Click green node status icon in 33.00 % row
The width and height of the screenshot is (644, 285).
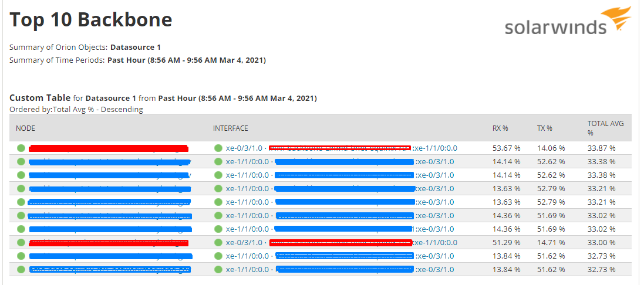pos(21,242)
